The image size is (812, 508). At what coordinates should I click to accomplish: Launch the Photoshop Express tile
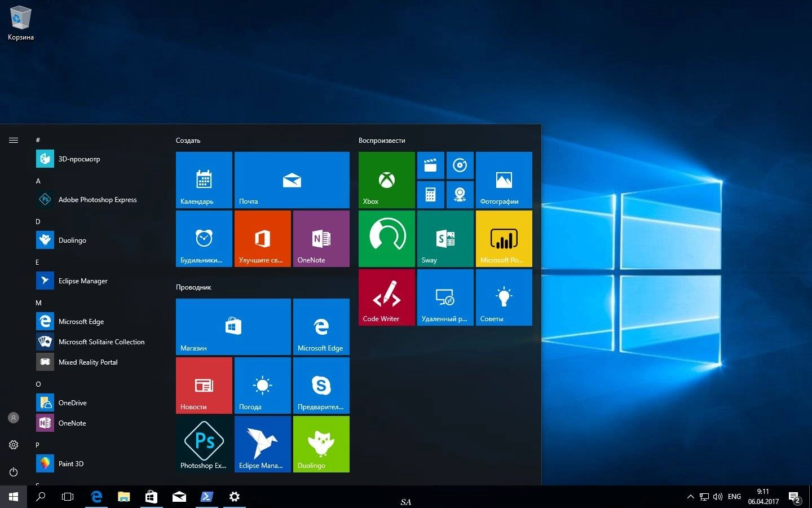204,444
